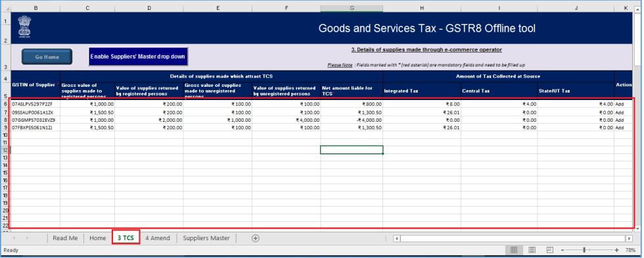Adjust the zoom slider handle
Image resolution: width=644 pixels, height=258 pixels.
[x=584, y=249]
